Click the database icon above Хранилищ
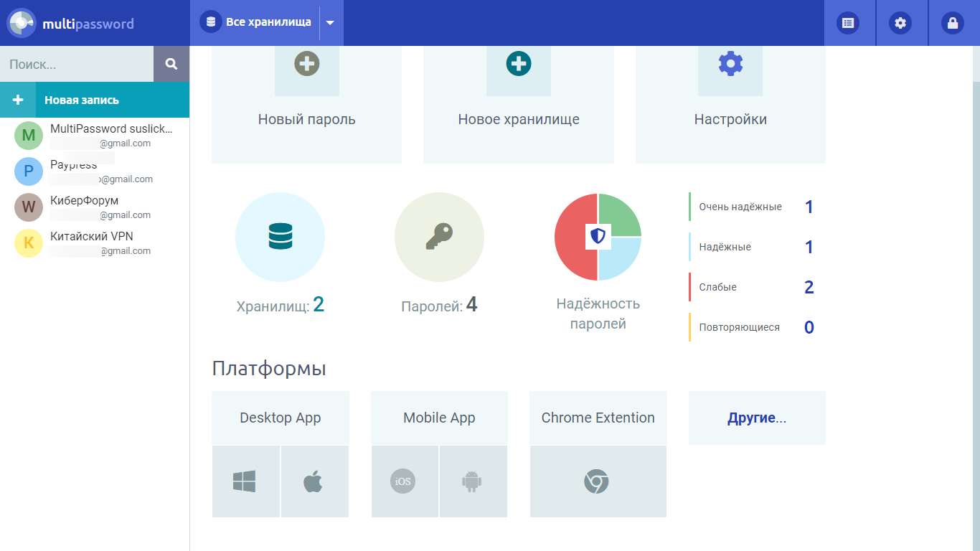Image resolution: width=980 pixels, height=551 pixels. pos(281,237)
